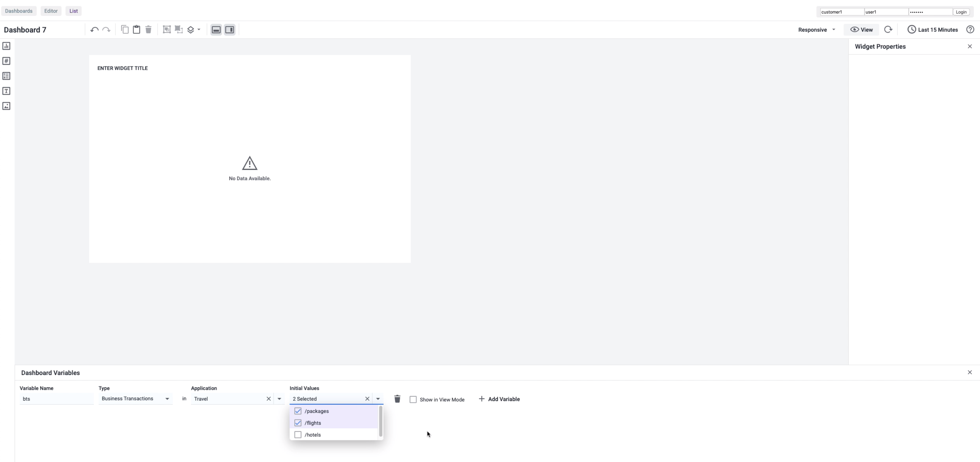
Task: Click the 2 Selected combo box text
Action: coord(305,399)
